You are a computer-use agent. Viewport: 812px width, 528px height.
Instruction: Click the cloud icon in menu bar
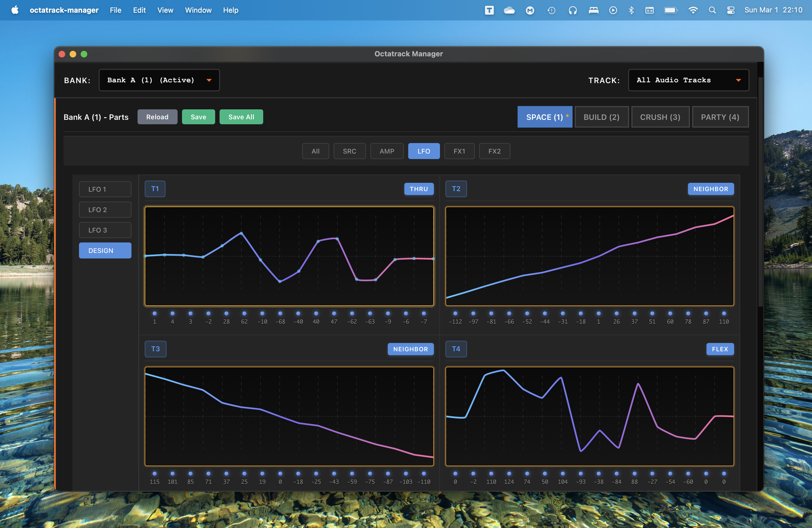[509, 10]
